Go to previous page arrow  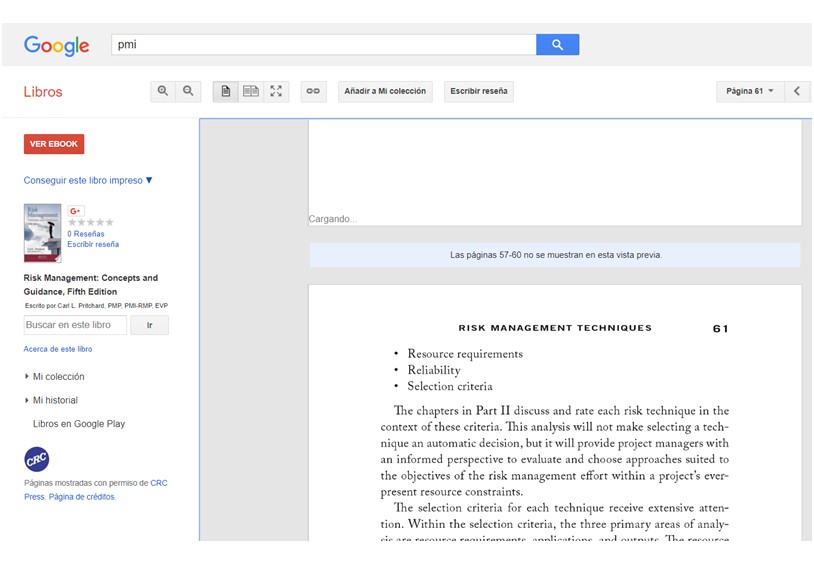[x=797, y=91]
